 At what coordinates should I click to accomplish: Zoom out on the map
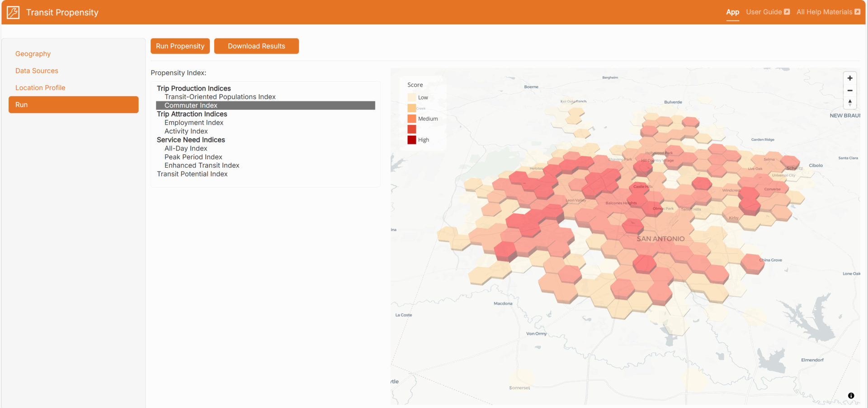[850, 90]
